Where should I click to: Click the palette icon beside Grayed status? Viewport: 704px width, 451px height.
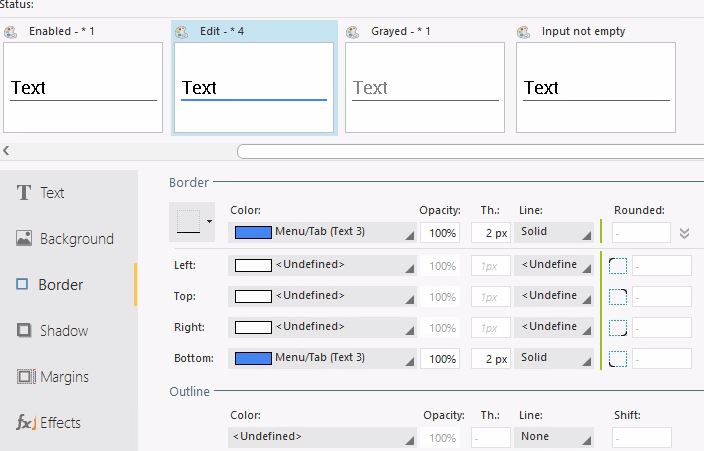(353, 32)
